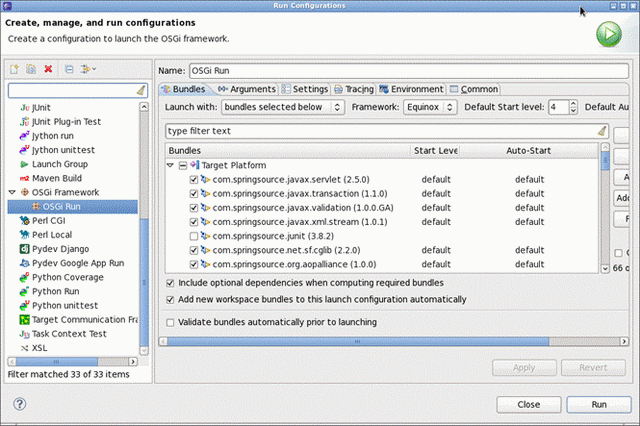Switch to the Arguments tab
The width and height of the screenshot is (640, 426).
click(247, 89)
